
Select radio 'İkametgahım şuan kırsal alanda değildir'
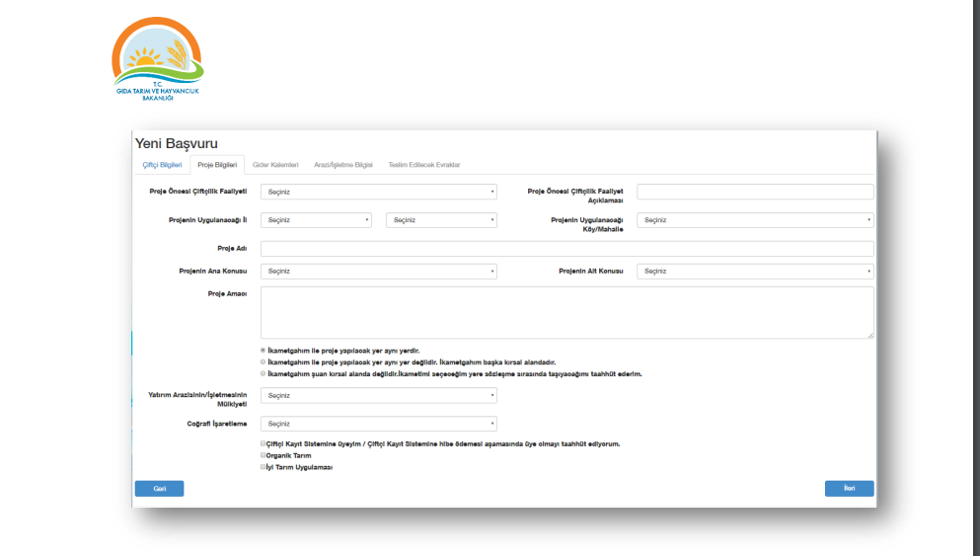point(264,374)
